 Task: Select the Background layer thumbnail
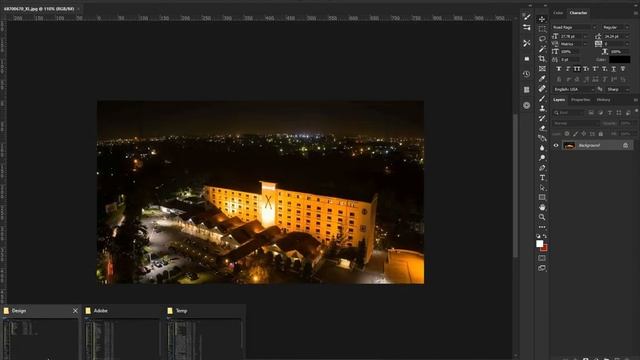pyautogui.click(x=569, y=145)
